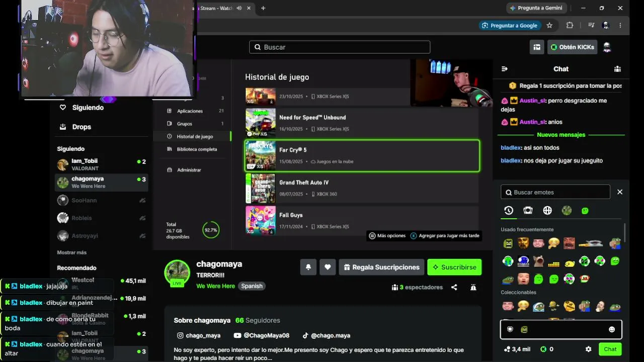
Task: Open a new browser tab
Action: coord(263,8)
